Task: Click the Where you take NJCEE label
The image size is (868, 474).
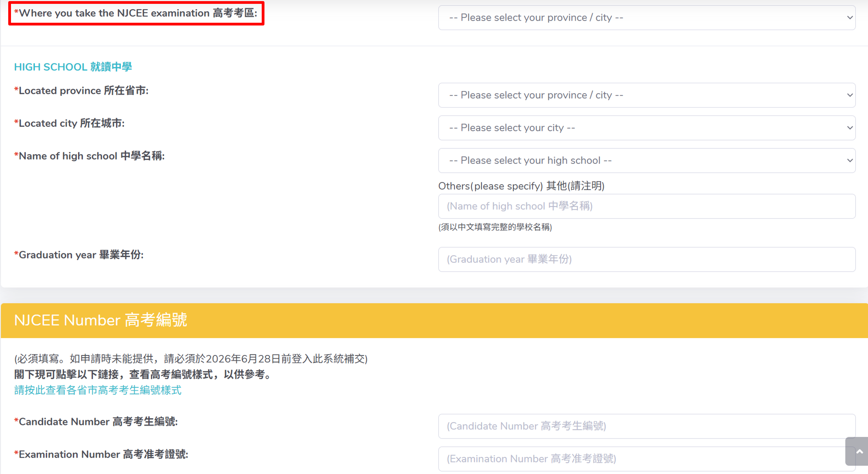Action: pyautogui.click(x=136, y=13)
